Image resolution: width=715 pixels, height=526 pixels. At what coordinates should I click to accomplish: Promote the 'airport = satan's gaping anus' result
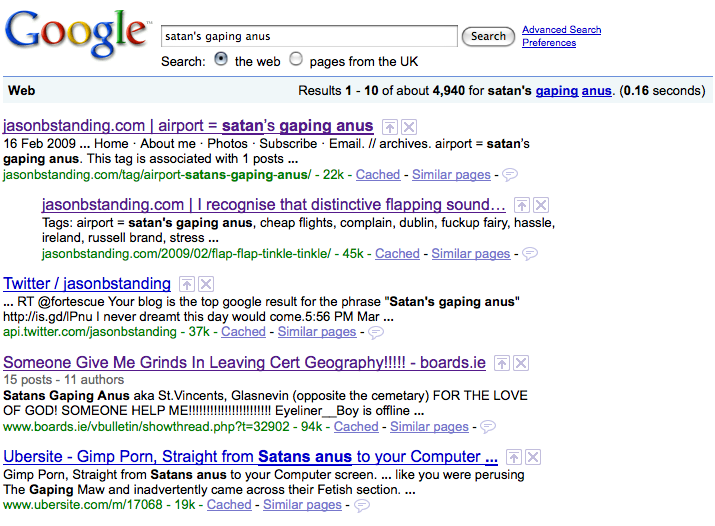click(389, 127)
